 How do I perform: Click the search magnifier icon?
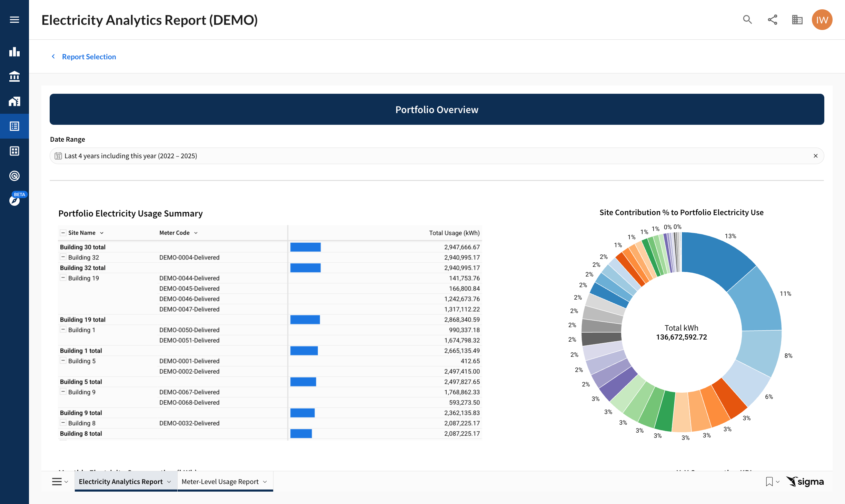click(x=747, y=20)
